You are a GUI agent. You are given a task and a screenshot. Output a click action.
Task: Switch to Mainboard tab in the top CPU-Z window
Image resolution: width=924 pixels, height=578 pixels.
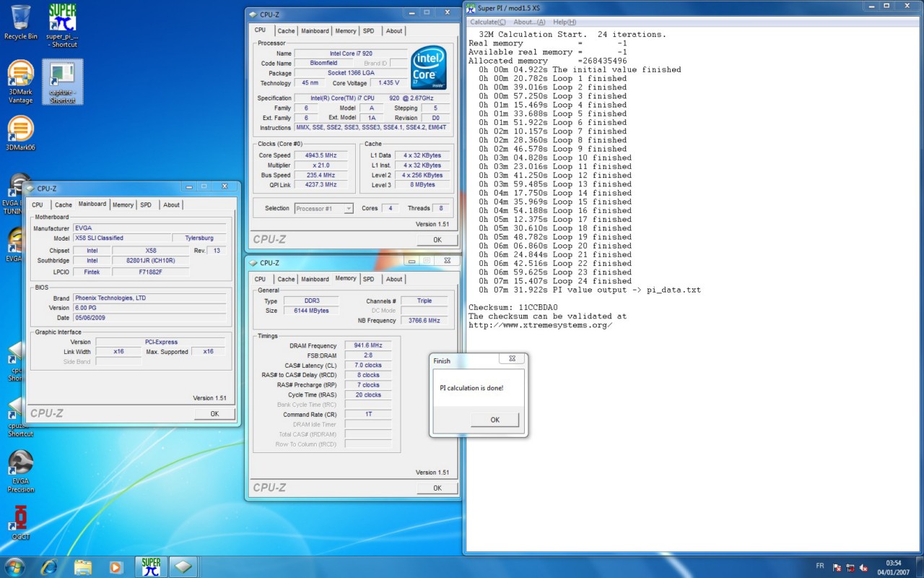[315, 31]
